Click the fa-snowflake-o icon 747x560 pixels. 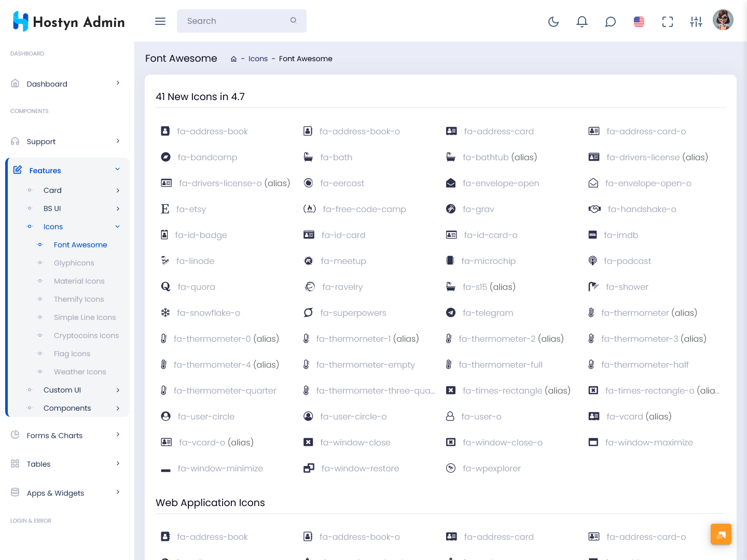coord(165,313)
